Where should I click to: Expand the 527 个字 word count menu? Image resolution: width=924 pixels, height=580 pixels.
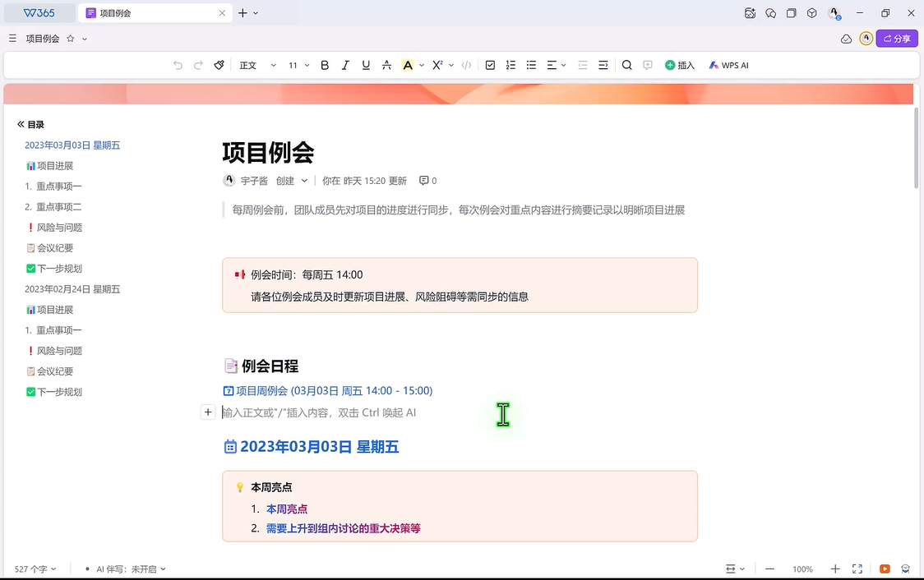35,568
